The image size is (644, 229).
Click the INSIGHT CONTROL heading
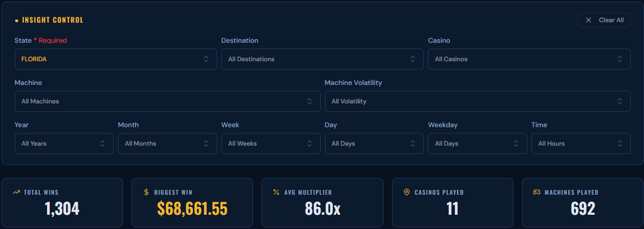coord(53,20)
